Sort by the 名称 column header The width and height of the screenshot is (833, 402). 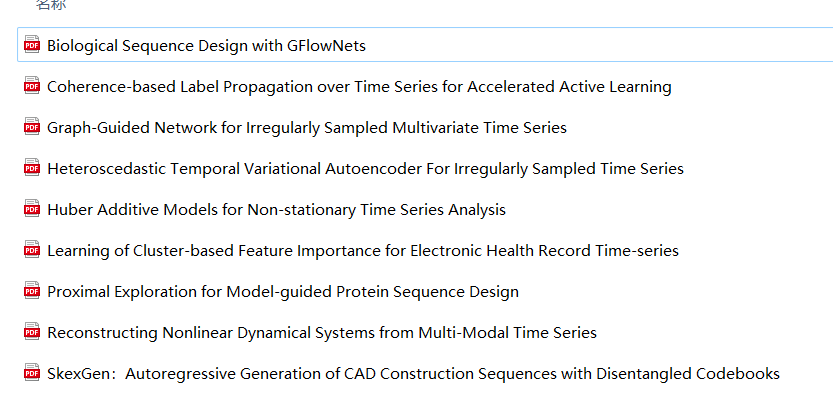50,5
